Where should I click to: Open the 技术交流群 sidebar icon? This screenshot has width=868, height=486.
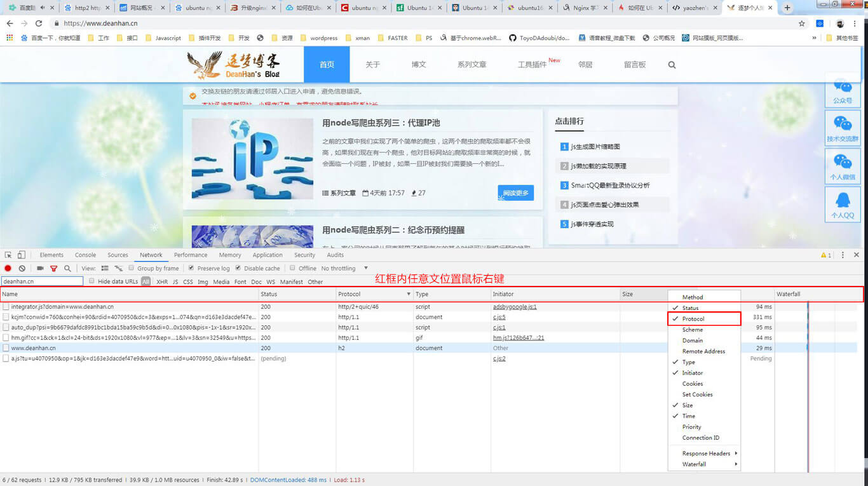tap(843, 128)
